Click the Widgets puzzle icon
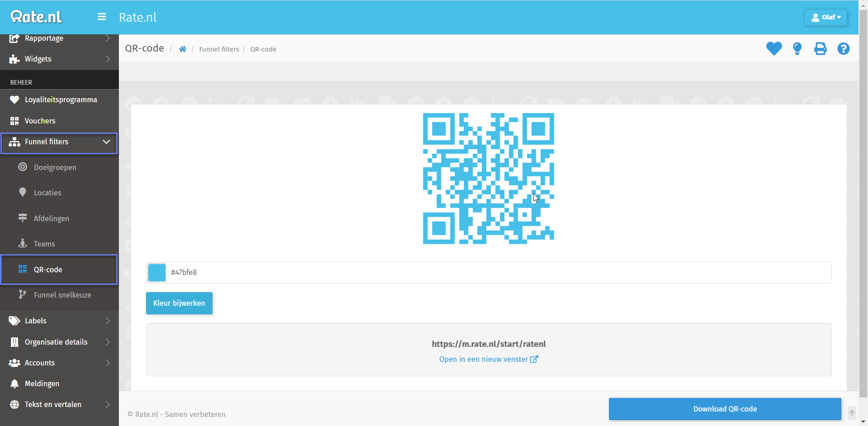The width and height of the screenshot is (868, 426). pyautogui.click(x=14, y=59)
